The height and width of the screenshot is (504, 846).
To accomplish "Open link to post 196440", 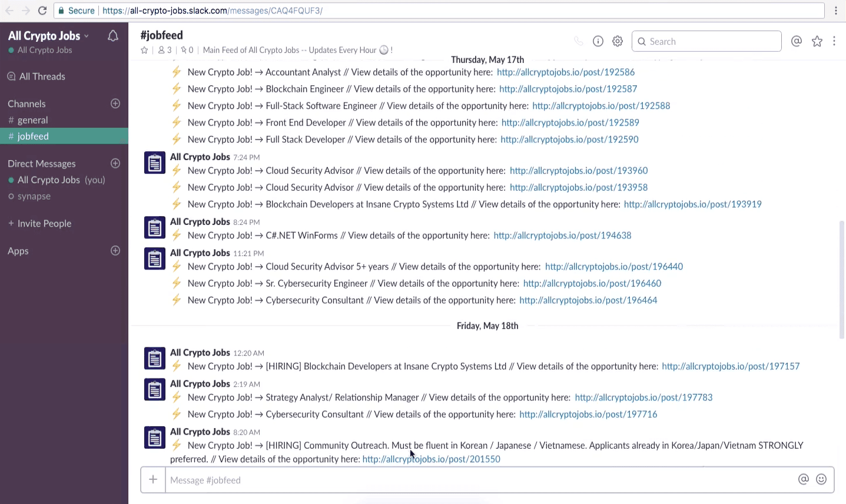I will pos(614,267).
